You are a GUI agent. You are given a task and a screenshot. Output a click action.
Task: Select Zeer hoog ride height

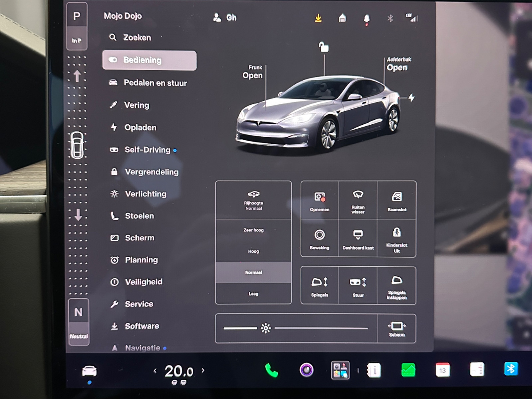[x=253, y=230]
